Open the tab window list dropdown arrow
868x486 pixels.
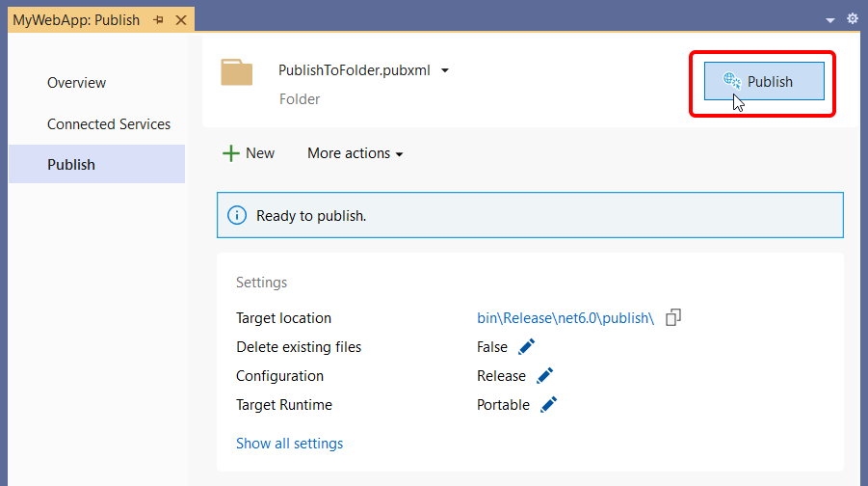[829, 20]
